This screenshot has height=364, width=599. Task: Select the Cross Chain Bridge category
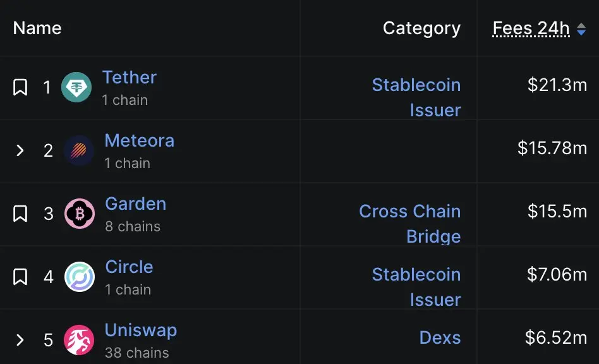click(x=410, y=224)
